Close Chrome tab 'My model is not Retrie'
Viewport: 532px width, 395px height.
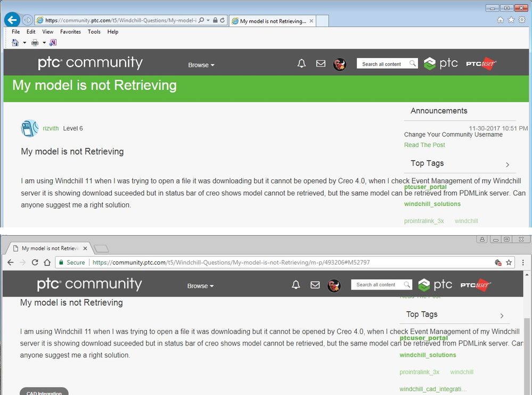tap(85, 248)
